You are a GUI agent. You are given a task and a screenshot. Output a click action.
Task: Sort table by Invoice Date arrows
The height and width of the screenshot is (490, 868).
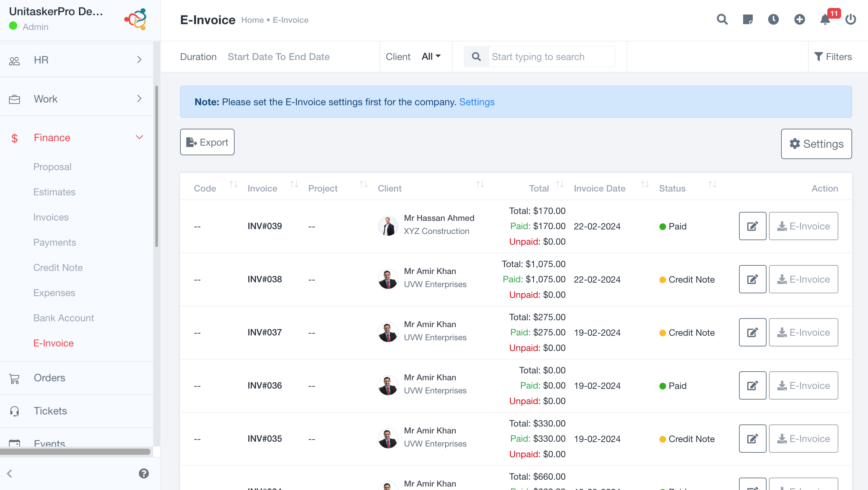[645, 184]
